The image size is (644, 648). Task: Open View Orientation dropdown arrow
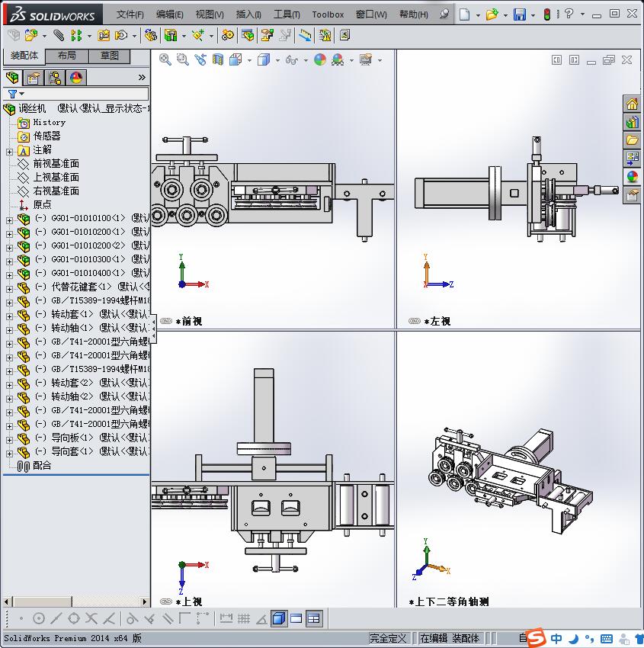tap(249, 61)
